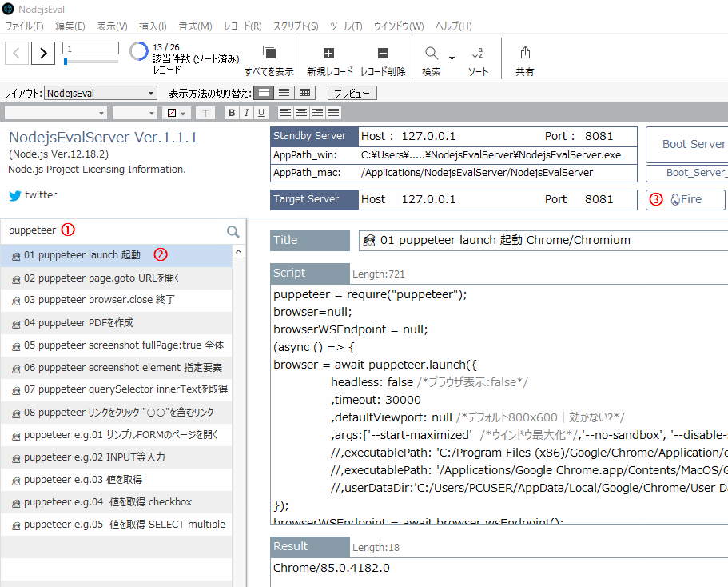Open the ヘルプ(H) menu

click(x=453, y=26)
